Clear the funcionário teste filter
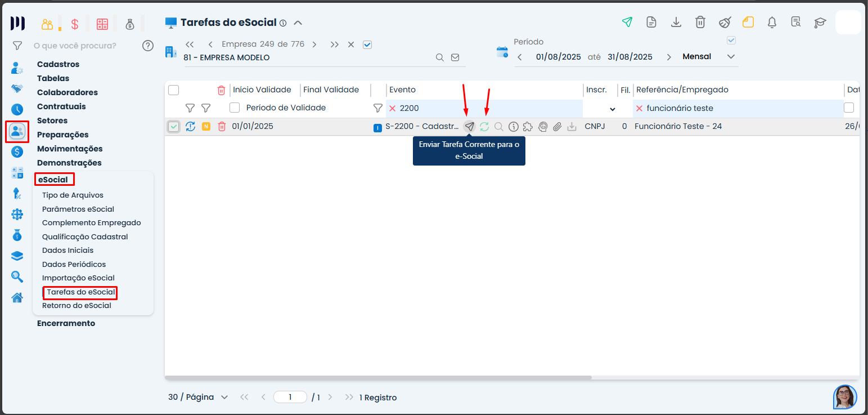Image resolution: width=868 pixels, height=415 pixels. click(x=639, y=108)
